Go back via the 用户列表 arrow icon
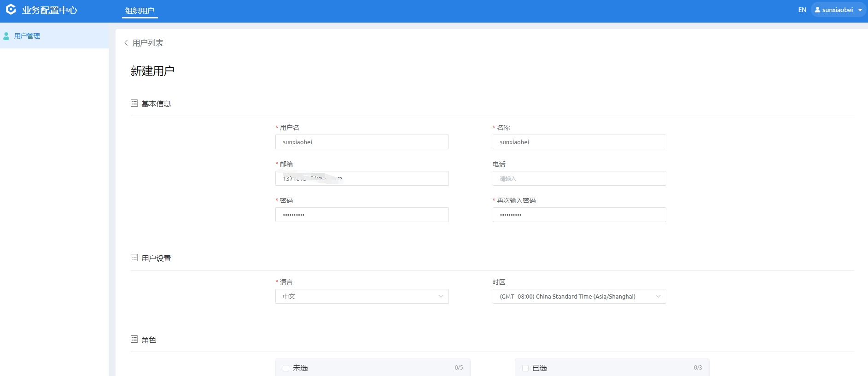The height and width of the screenshot is (376, 868). tap(126, 43)
